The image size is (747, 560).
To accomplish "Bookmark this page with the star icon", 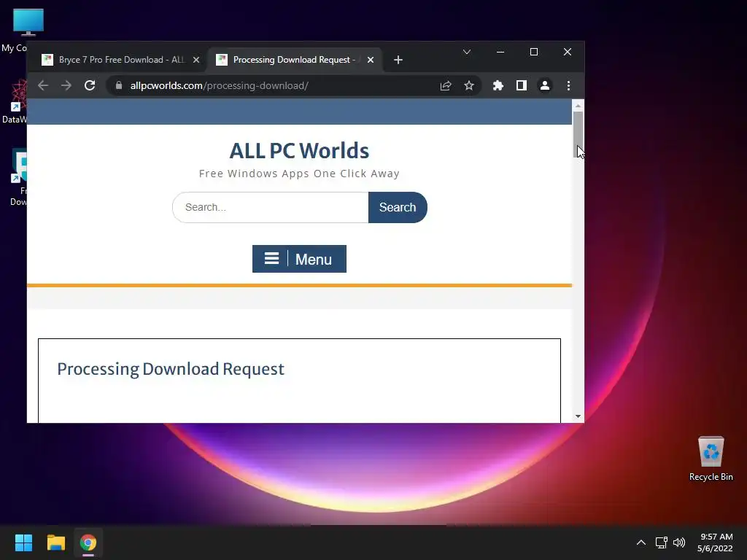I will (469, 85).
